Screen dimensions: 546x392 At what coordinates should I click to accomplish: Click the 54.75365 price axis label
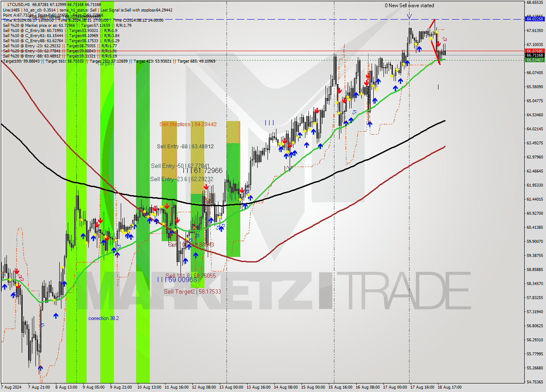(x=534, y=382)
